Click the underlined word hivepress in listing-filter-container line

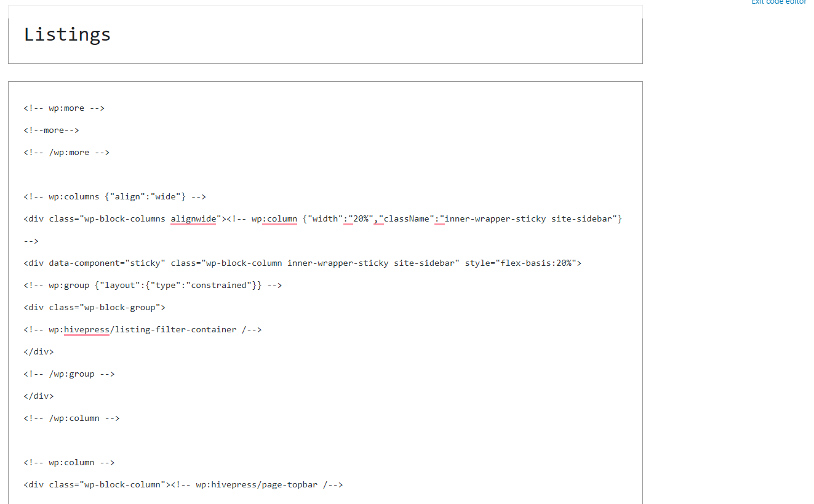coord(86,330)
